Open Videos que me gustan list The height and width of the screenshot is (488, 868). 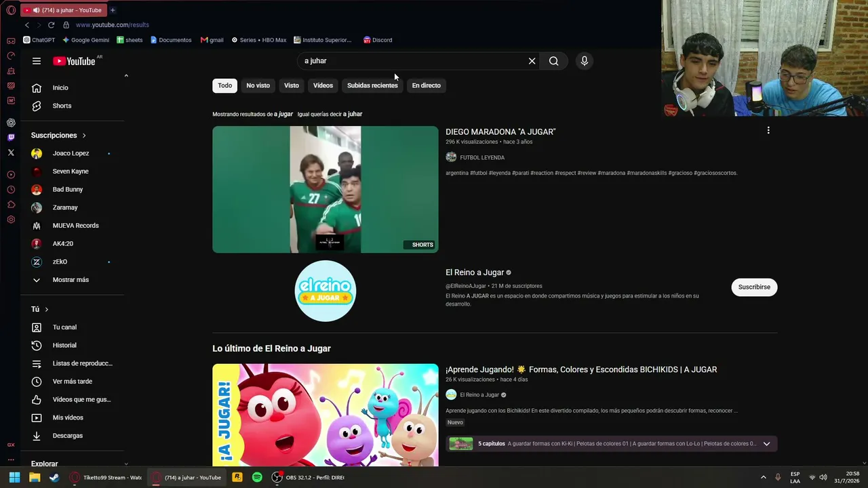(x=74, y=399)
